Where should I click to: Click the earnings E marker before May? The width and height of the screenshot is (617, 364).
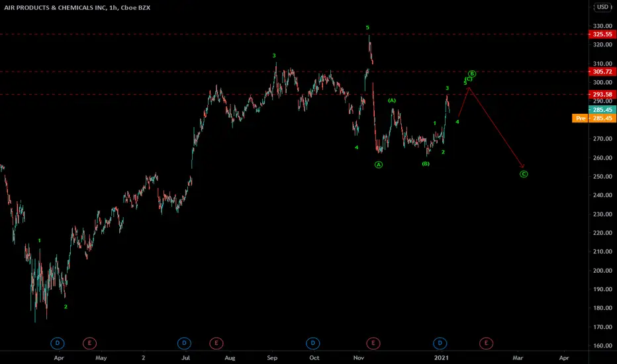pyautogui.click(x=90, y=343)
